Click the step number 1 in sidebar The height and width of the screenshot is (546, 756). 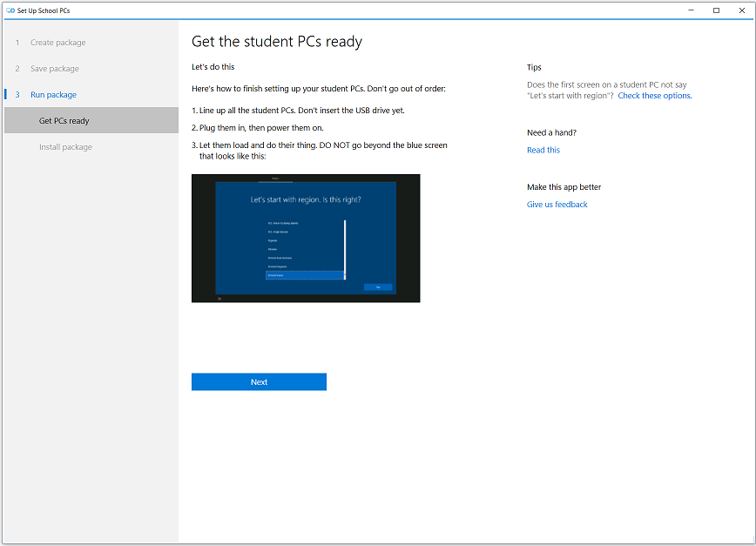(17, 43)
